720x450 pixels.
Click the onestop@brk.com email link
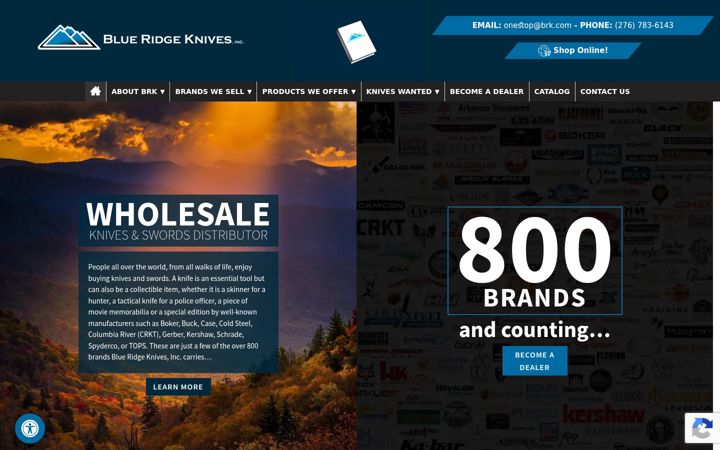pos(537,25)
